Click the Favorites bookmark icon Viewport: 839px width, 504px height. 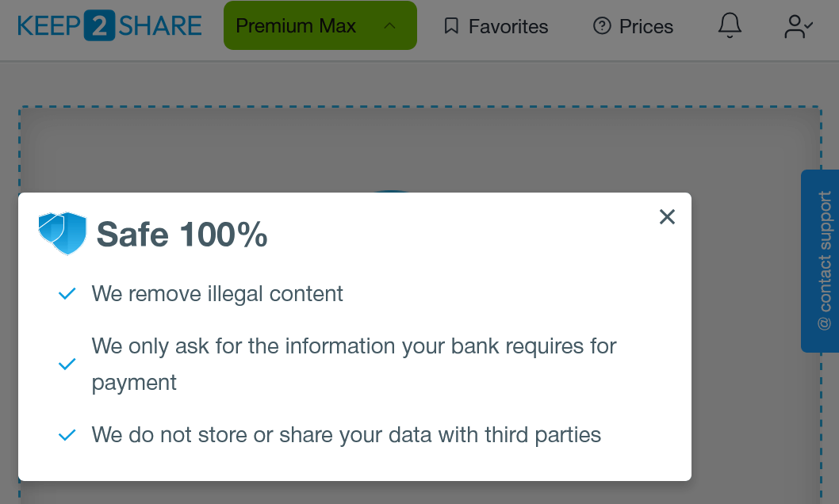point(451,25)
